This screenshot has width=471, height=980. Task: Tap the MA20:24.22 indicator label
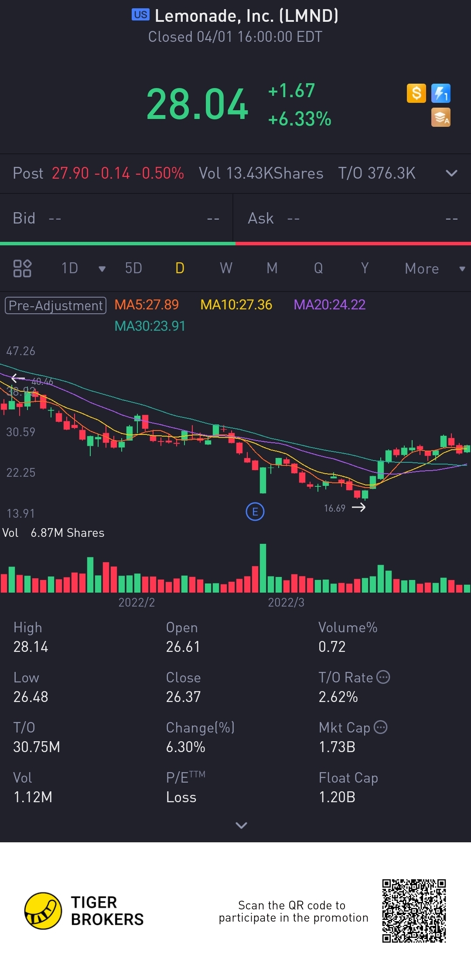(329, 305)
